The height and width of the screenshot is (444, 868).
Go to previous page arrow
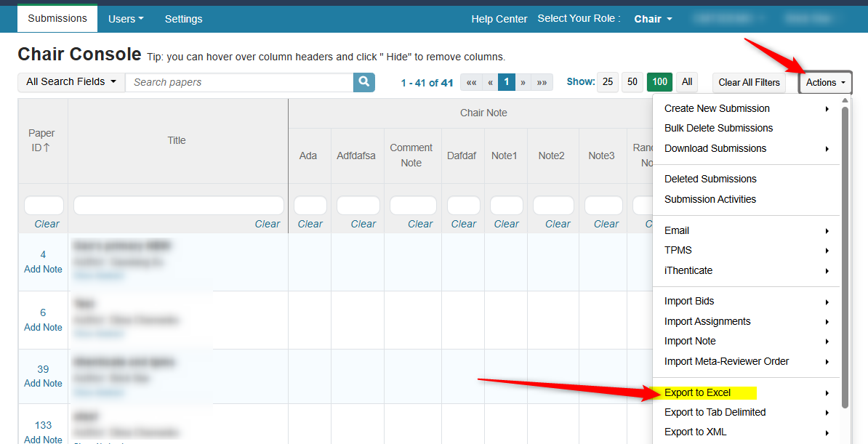[x=490, y=82]
